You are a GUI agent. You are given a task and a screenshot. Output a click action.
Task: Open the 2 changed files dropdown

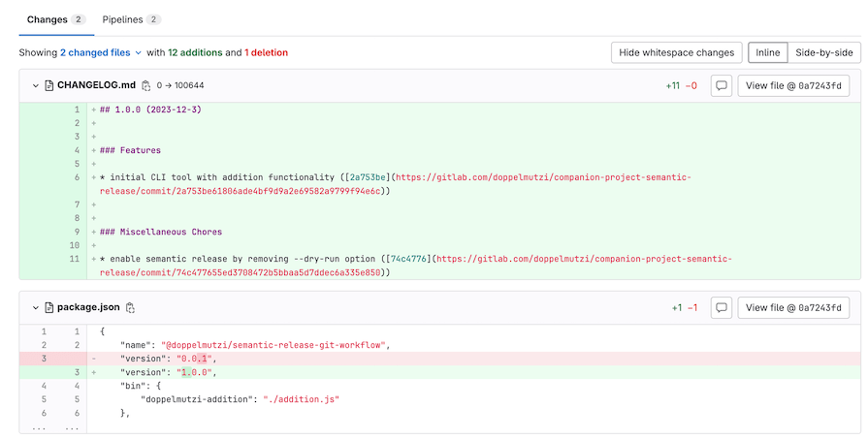pos(100,52)
